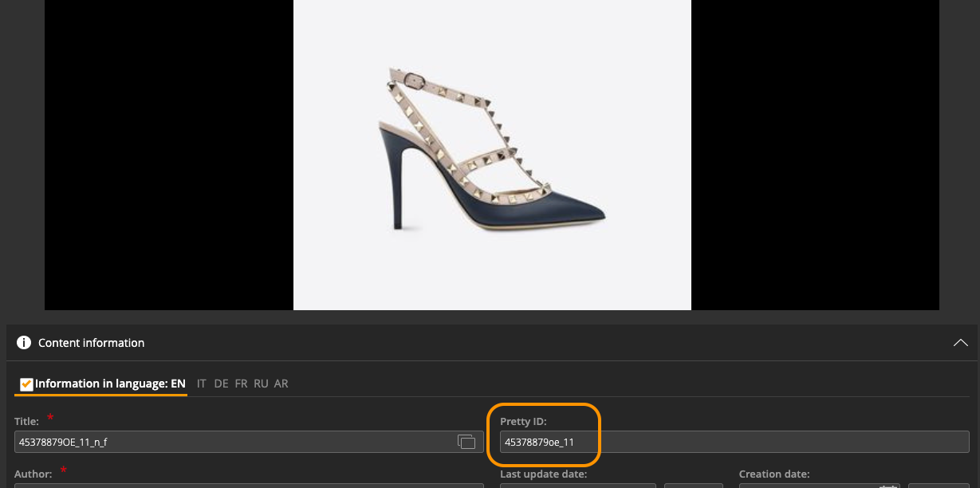Click the Last update date: label
Viewport: 980px width, 488px height.
coord(544,474)
